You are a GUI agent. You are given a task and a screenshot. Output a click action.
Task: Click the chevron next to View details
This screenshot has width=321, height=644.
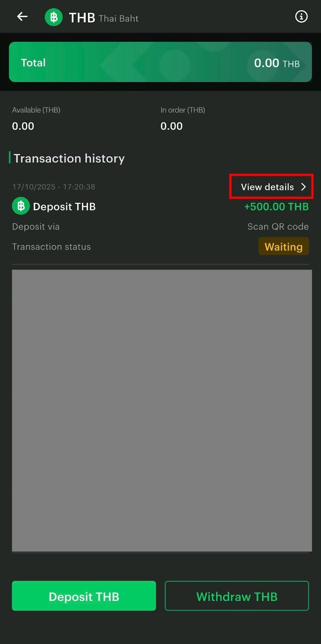(x=303, y=187)
